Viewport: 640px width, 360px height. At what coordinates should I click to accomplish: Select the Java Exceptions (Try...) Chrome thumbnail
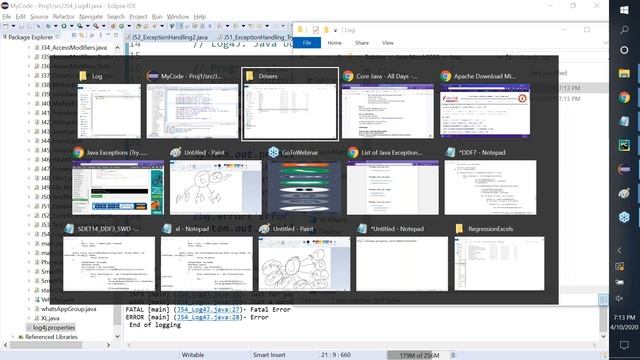coord(118,187)
